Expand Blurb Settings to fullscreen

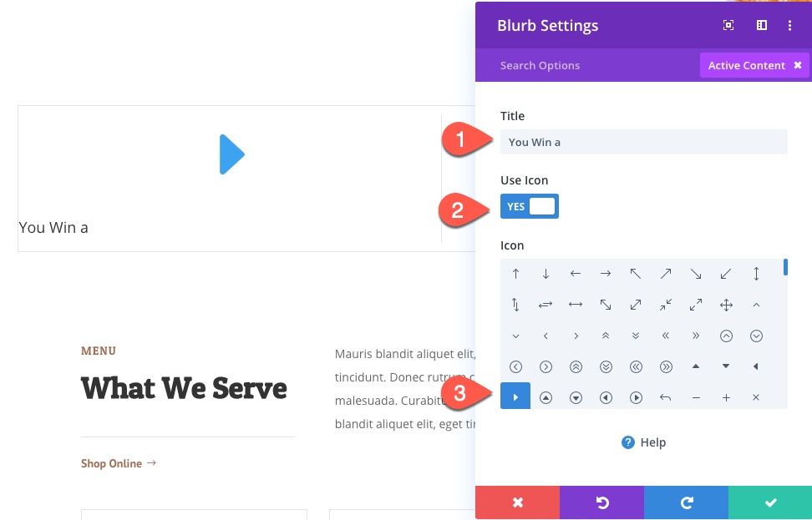(x=728, y=25)
